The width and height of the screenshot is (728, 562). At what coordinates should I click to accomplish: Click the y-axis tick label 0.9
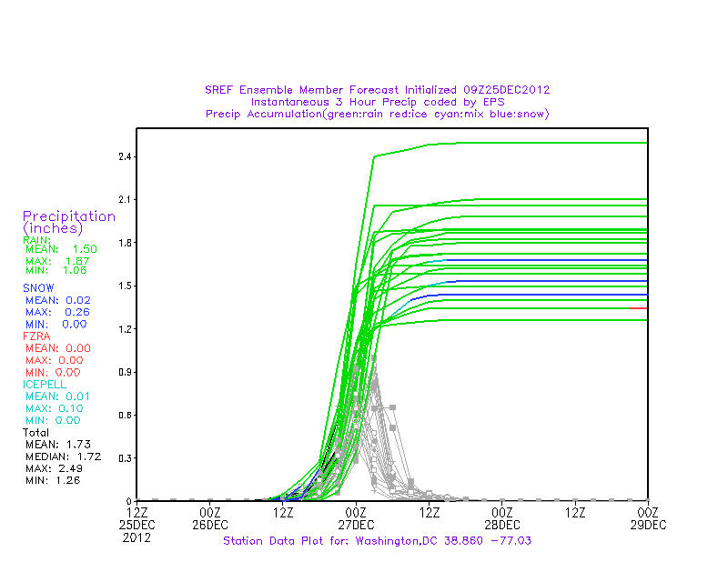click(125, 372)
